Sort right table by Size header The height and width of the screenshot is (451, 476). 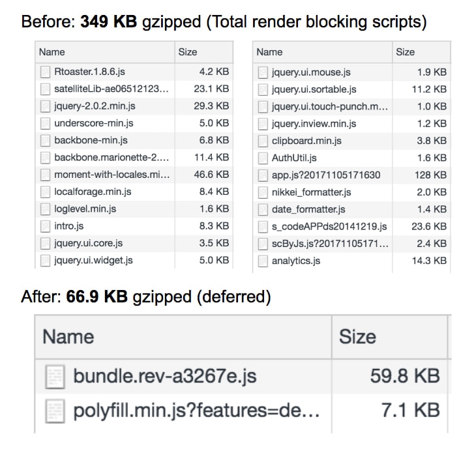point(405,52)
